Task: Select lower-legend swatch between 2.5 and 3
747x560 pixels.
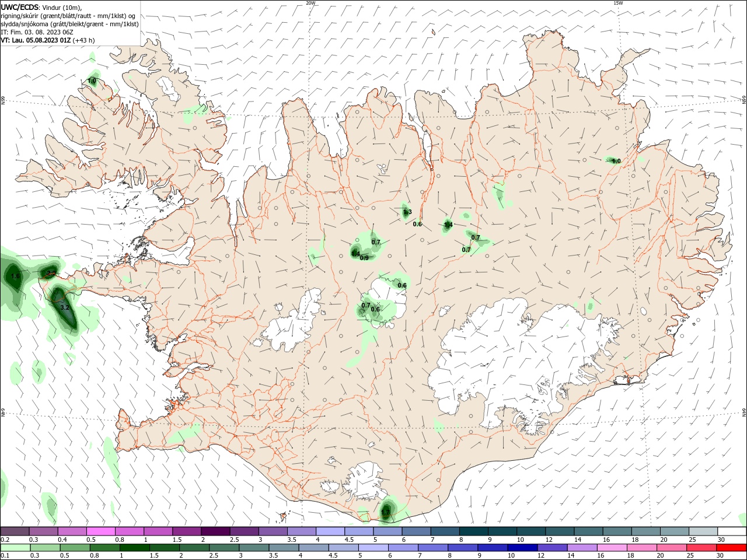Action: [x=224, y=548]
